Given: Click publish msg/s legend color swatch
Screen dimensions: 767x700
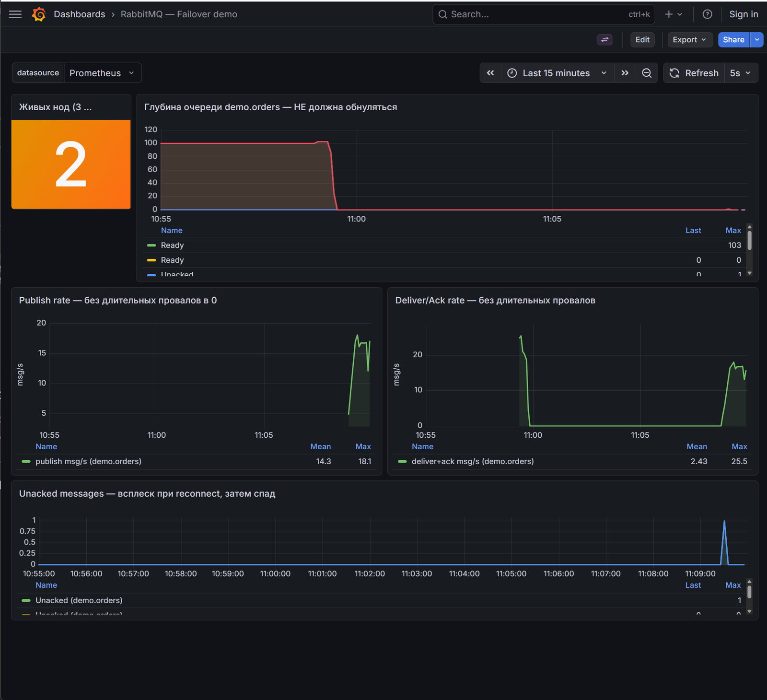Looking at the screenshot, I should coord(26,461).
